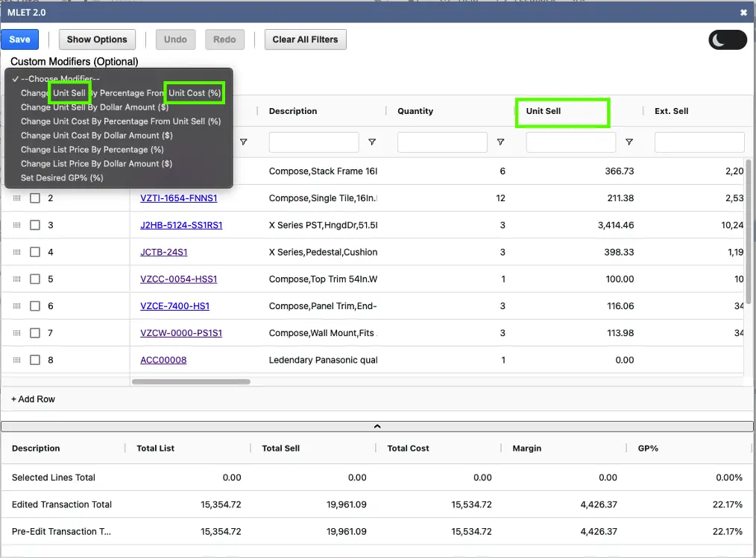Sort by the Ext. Sell column header
Image resolution: width=756 pixels, height=558 pixels.
[x=672, y=111]
